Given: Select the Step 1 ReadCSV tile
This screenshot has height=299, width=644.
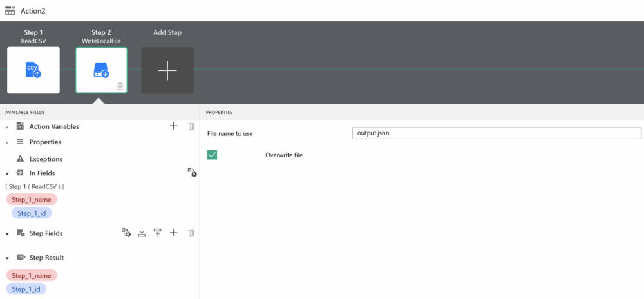Looking at the screenshot, I should pos(33,70).
